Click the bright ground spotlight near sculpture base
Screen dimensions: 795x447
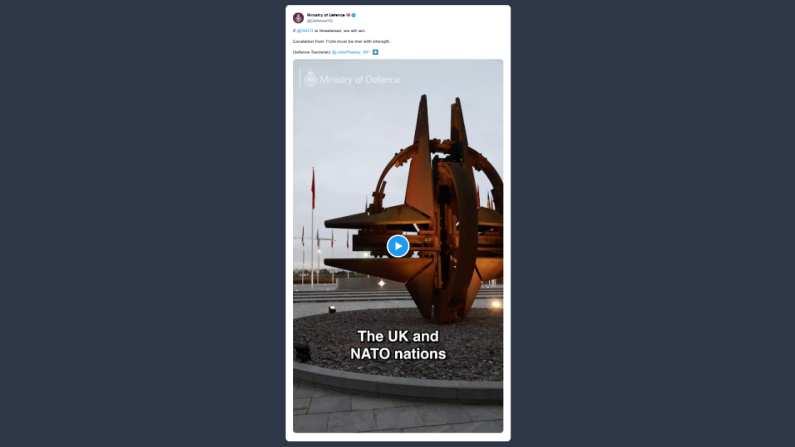[495, 305]
